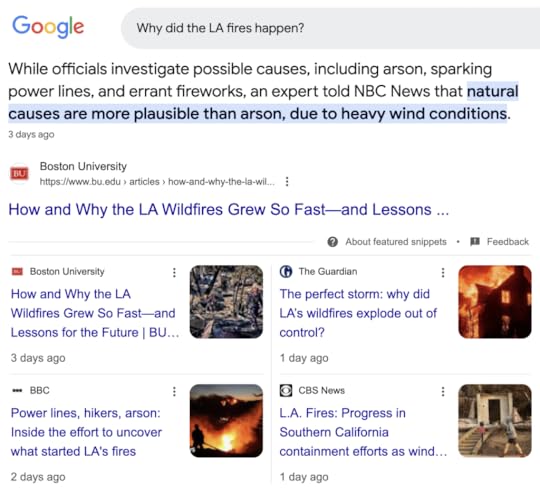Open three-dot menu for Boston University card
The image size is (540, 495).
[x=174, y=272]
